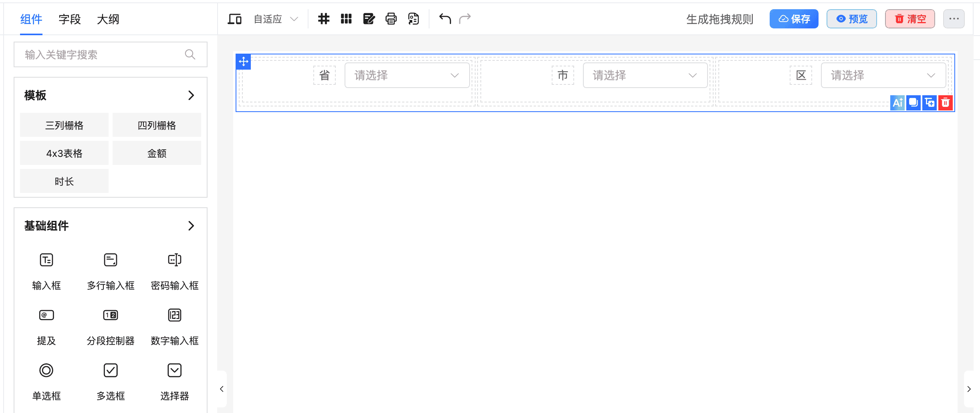Click the search magnifier icon
The height and width of the screenshot is (413, 980).
click(x=190, y=54)
